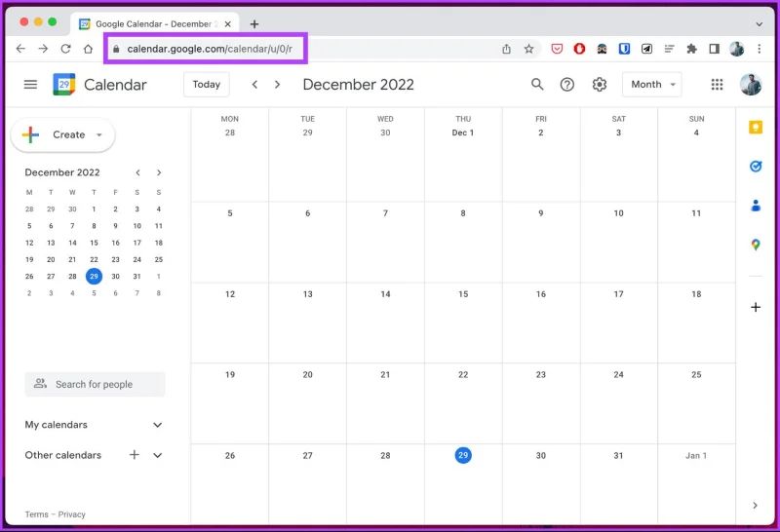This screenshot has width=780, height=532.
Task: Click the Search for people field
Action: point(95,384)
